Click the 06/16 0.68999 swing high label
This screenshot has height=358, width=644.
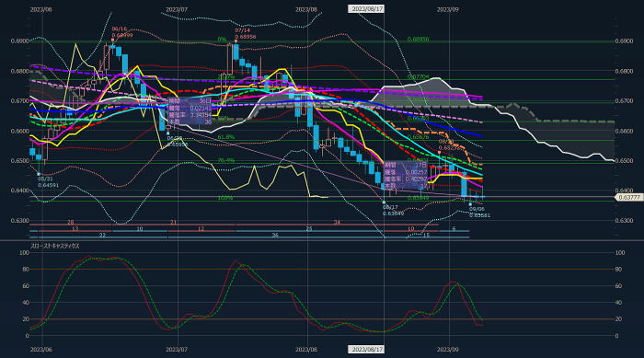click(x=122, y=32)
